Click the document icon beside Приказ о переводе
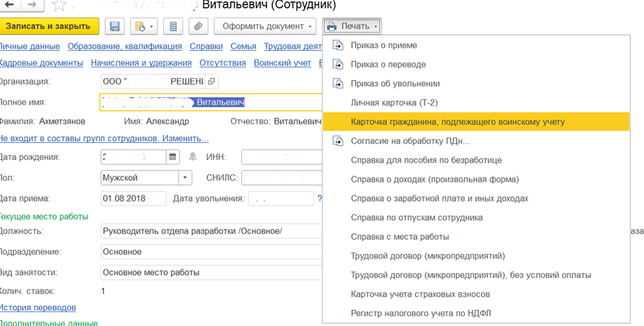The width and height of the screenshot is (644, 326). pos(338,64)
